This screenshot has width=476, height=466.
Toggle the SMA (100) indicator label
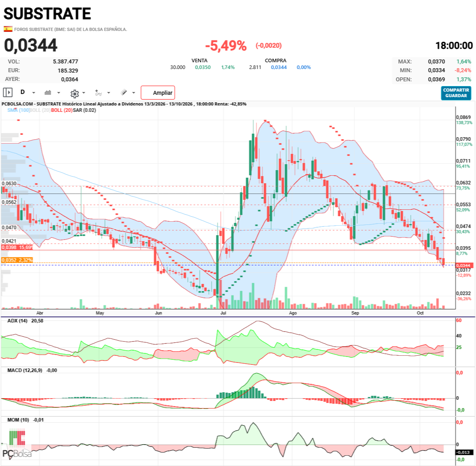click(x=18, y=110)
